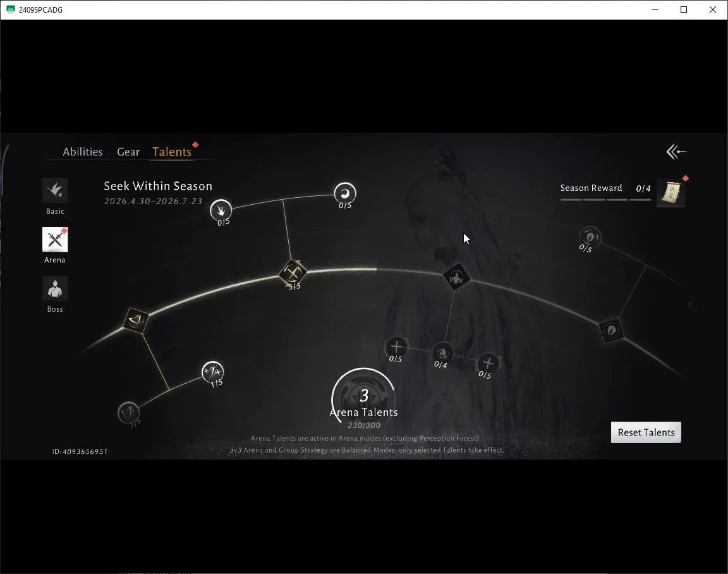Select the Arena crossed-swords category icon
The height and width of the screenshot is (574, 728).
(x=55, y=240)
